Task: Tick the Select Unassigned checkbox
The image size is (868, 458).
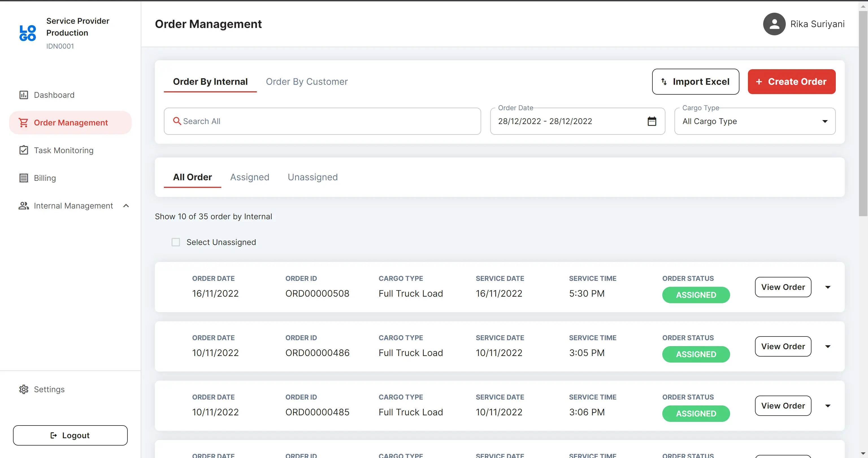Action: pos(175,242)
